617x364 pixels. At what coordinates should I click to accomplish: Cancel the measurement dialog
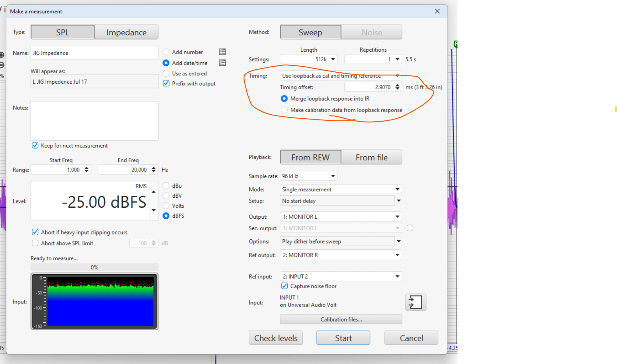(x=411, y=338)
